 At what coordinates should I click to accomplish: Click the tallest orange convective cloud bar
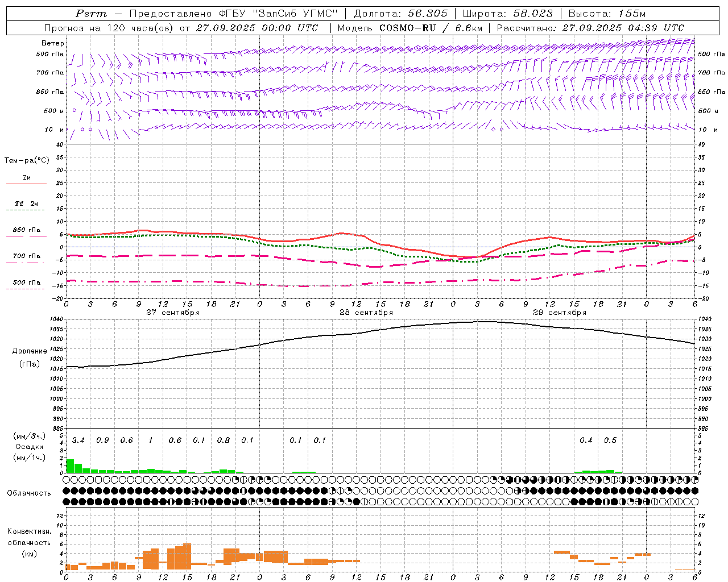(187, 557)
